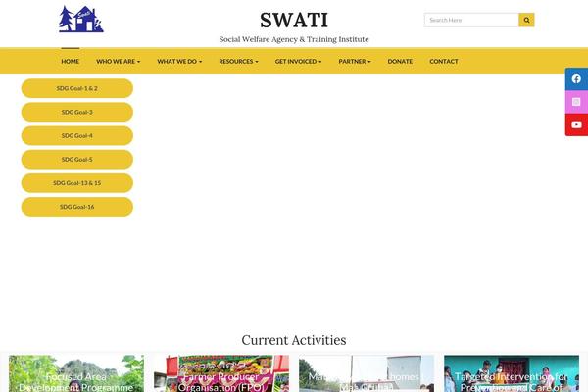
Task: Expand the WHAT WE DO dropdown menu
Action: [x=179, y=61]
